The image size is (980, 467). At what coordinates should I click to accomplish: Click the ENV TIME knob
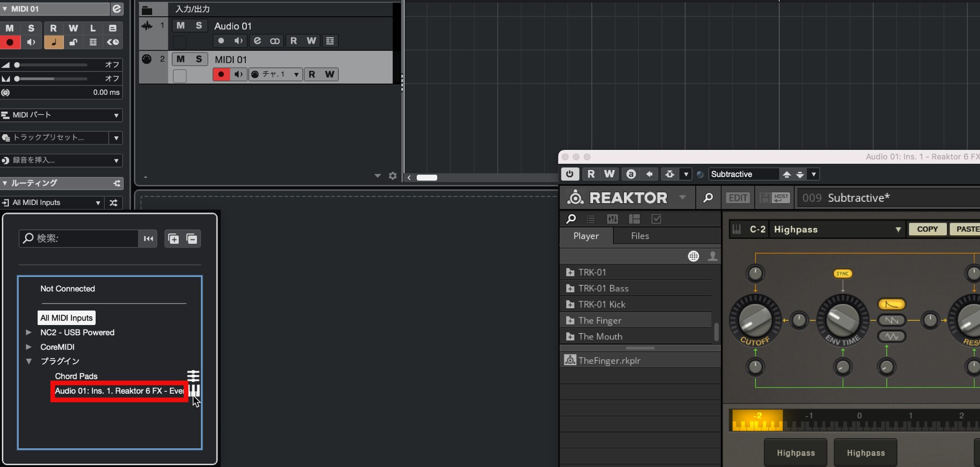(843, 320)
